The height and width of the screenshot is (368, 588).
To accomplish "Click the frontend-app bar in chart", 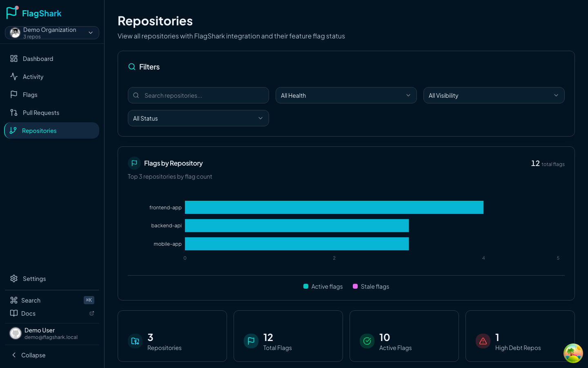I will (334, 207).
